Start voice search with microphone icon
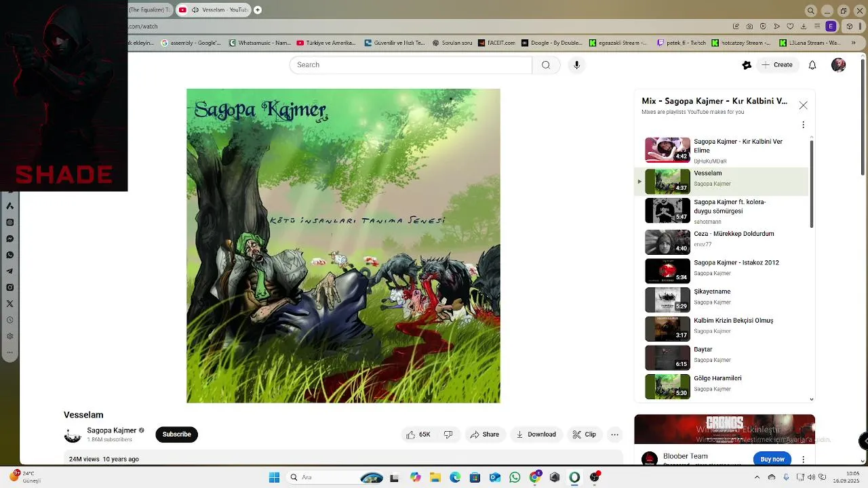 click(x=576, y=65)
